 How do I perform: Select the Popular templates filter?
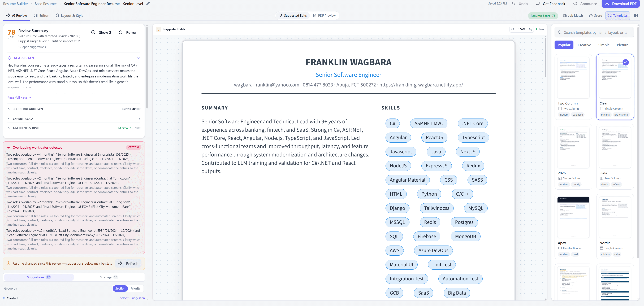[x=564, y=45]
